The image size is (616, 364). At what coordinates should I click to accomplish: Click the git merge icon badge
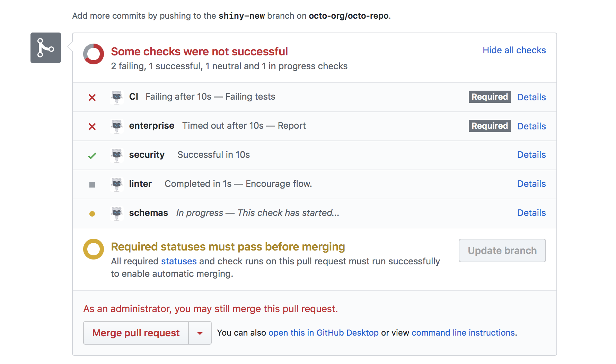[x=46, y=48]
